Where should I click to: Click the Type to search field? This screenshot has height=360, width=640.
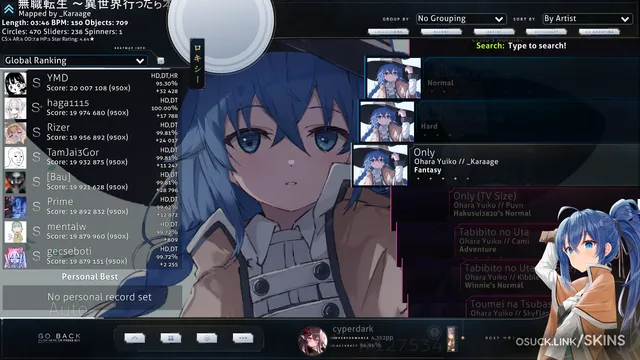click(x=521, y=46)
